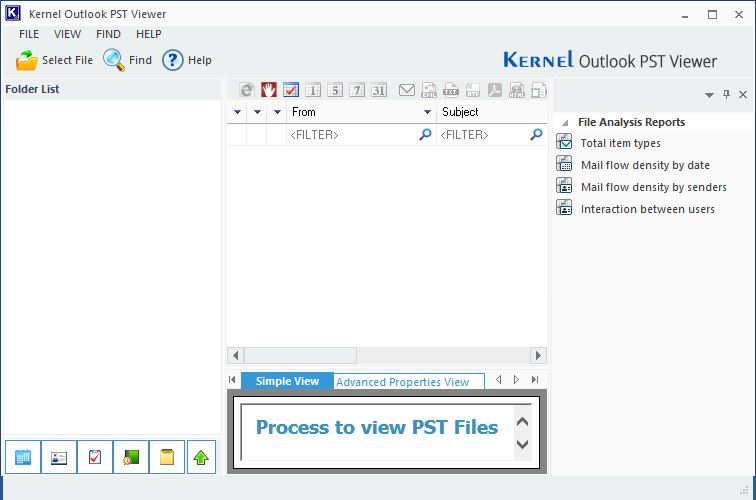756x500 pixels.
Task: Open Interaction between users report
Action: click(648, 209)
